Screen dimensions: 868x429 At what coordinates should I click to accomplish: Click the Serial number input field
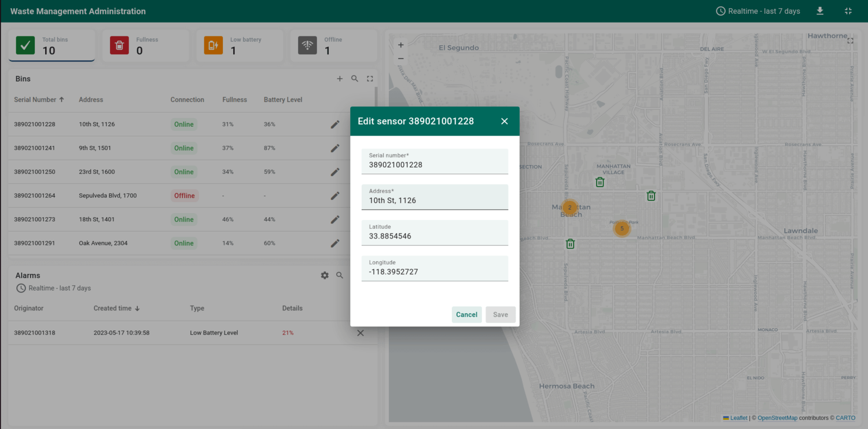tap(435, 164)
